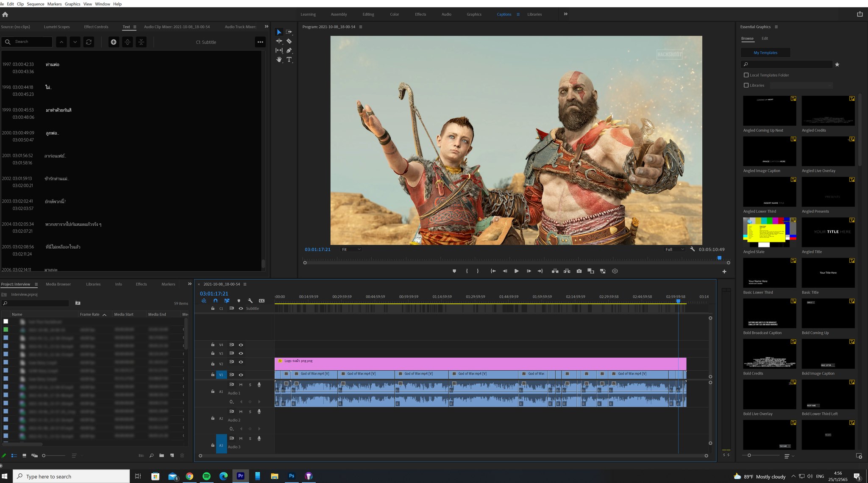868x483 pixels.
Task: Select the Ripple Edit tool
Action: [279, 41]
